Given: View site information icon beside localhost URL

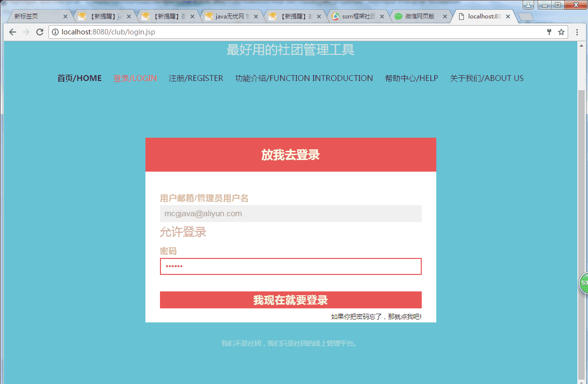Looking at the screenshot, I should 55,32.
